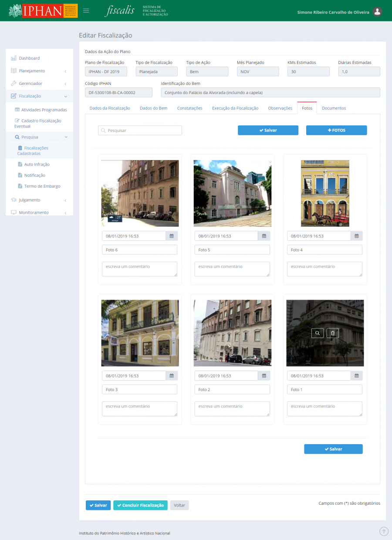
Task: Click the Foto 5 building thumbnail
Action: [232, 193]
